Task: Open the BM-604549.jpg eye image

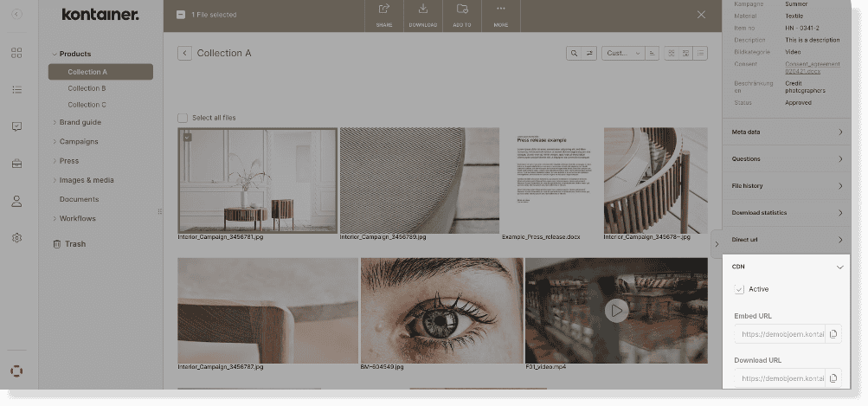Action: [441, 311]
